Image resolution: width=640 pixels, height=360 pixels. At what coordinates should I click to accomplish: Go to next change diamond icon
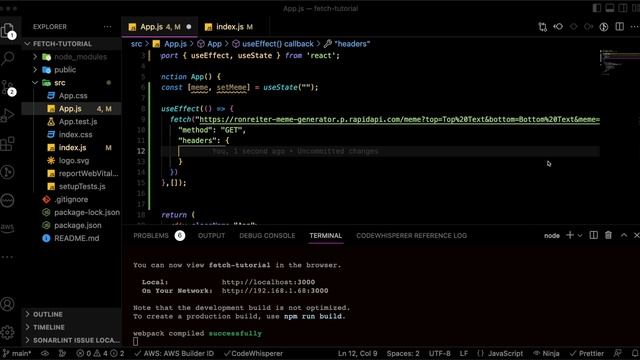point(588,27)
